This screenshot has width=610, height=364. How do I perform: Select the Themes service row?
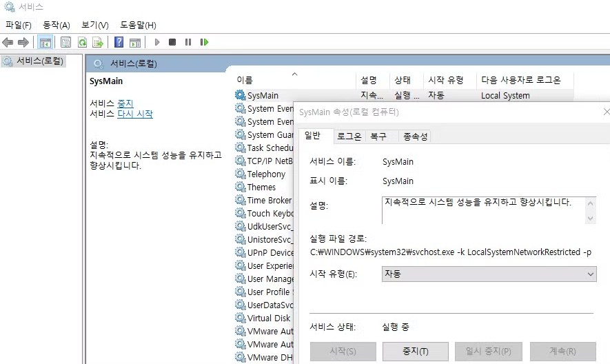(264, 188)
